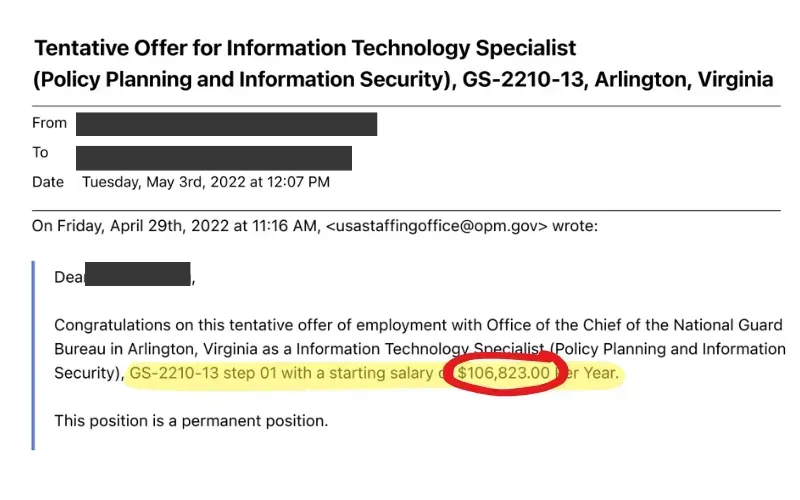
Task: Click the redacted From sender bar
Action: coord(226,124)
